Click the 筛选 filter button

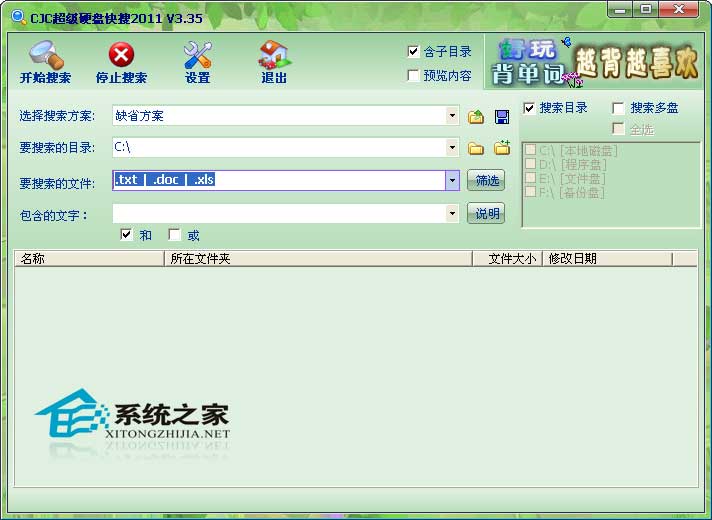(486, 180)
